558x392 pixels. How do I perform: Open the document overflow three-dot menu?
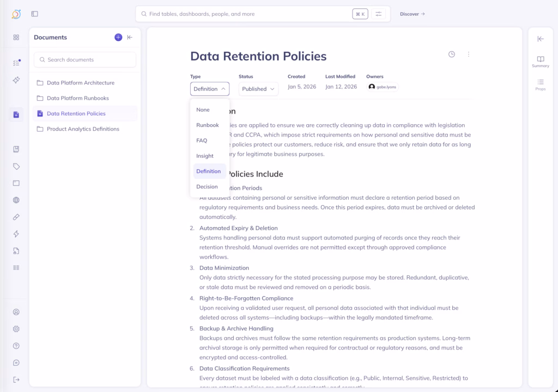point(468,54)
